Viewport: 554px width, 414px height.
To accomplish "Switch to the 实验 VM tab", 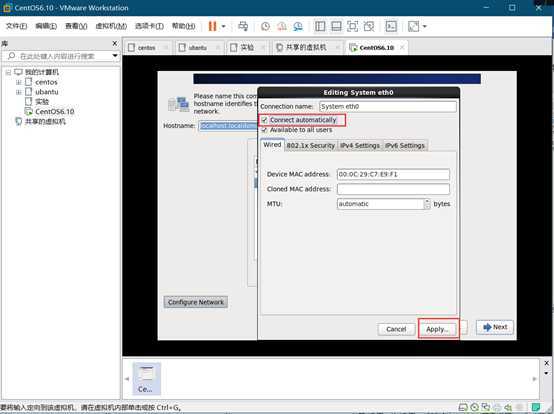I will (247, 48).
